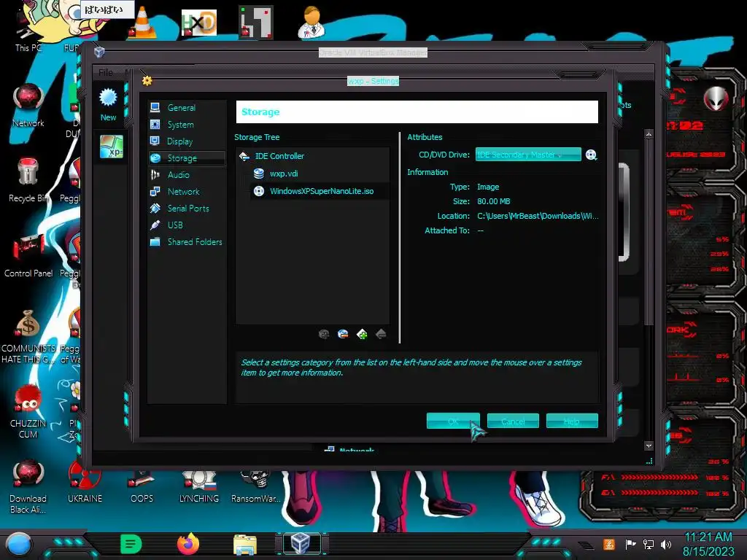The image size is (747, 560).
Task: Click the Cancel button
Action: pos(513,421)
